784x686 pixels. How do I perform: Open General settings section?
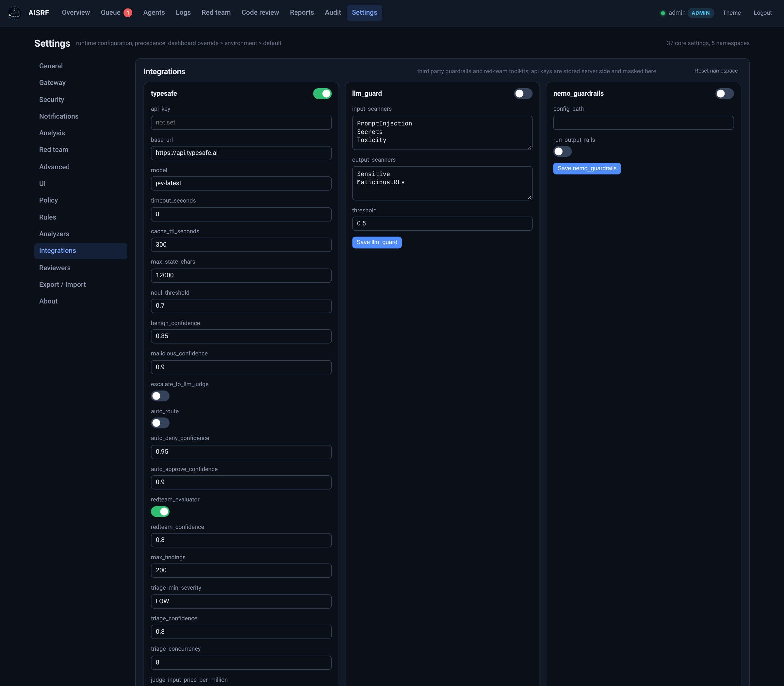81,66
